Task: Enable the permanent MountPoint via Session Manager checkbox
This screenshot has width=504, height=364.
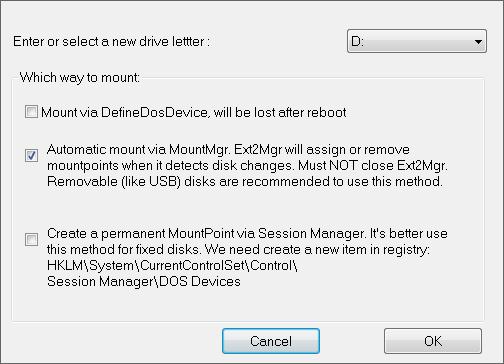Action: pyautogui.click(x=31, y=239)
